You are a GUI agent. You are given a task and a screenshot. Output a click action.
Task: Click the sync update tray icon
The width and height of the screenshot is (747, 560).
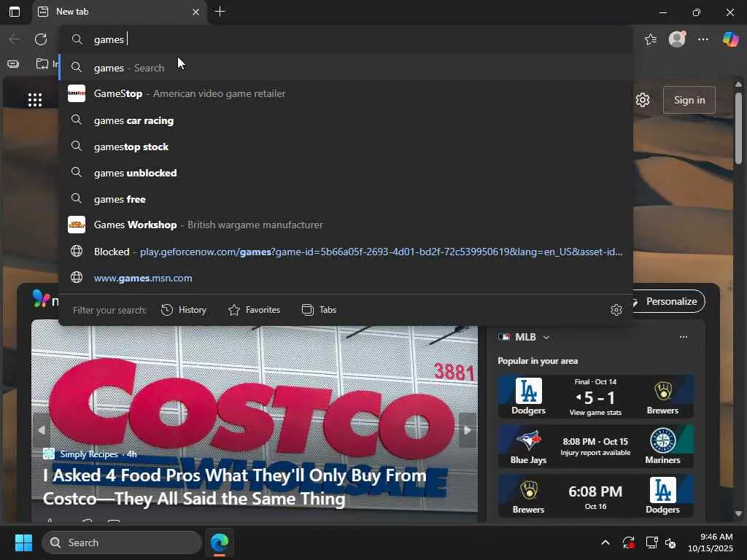coord(628,542)
